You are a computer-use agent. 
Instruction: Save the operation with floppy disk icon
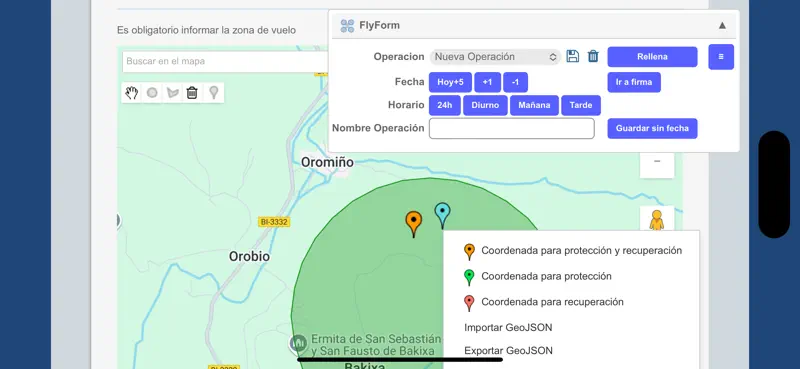click(x=572, y=56)
